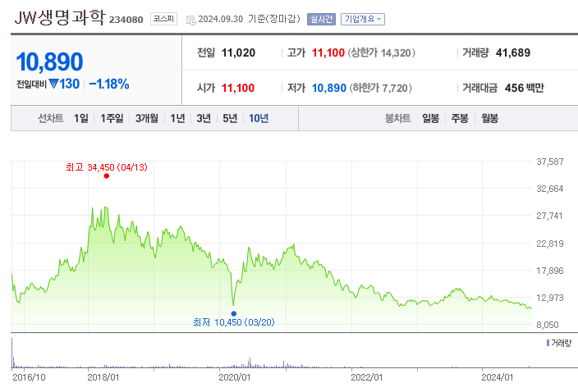Click the stock code 234080

pos(126,20)
